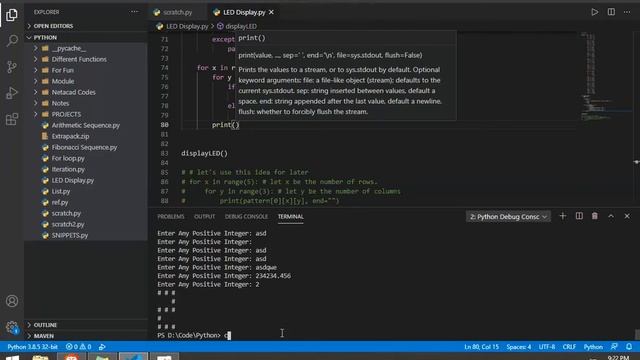
Task: Click LED Display.py breadcrumb segment
Action: point(182,26)
